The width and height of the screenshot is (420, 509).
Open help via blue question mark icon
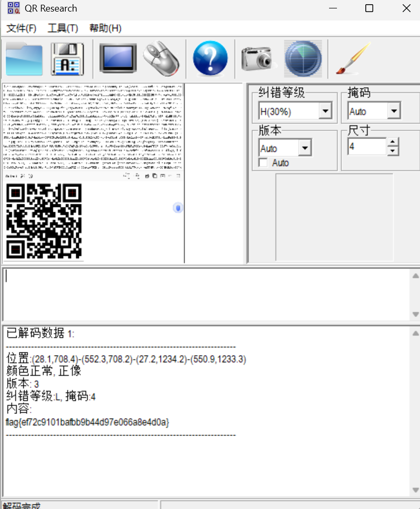point(210,58)
